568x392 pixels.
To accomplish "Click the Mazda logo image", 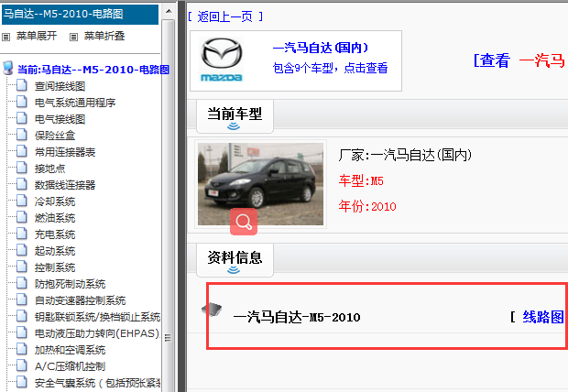I will [x=222, y=60].
